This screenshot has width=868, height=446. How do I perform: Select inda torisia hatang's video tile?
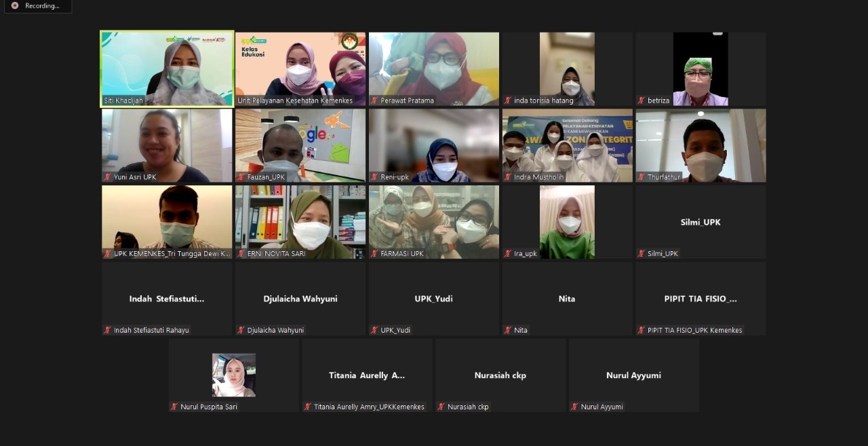[567, 69]
